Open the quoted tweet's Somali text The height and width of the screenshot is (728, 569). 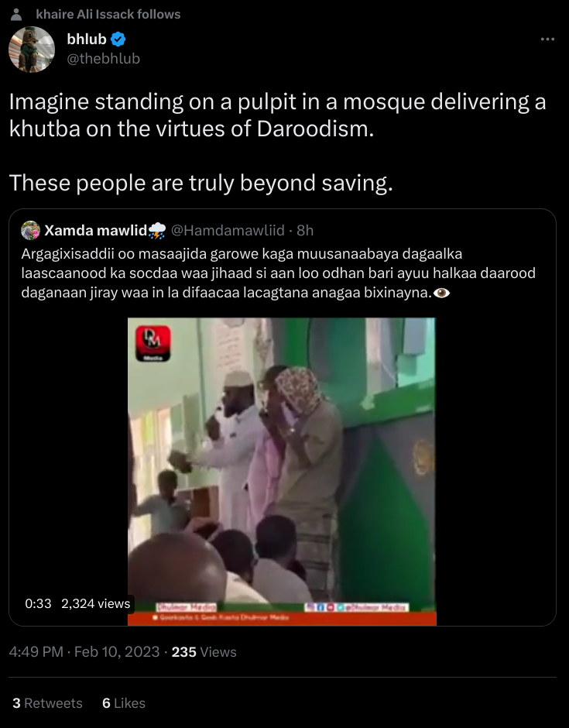[x=279, y=273]
